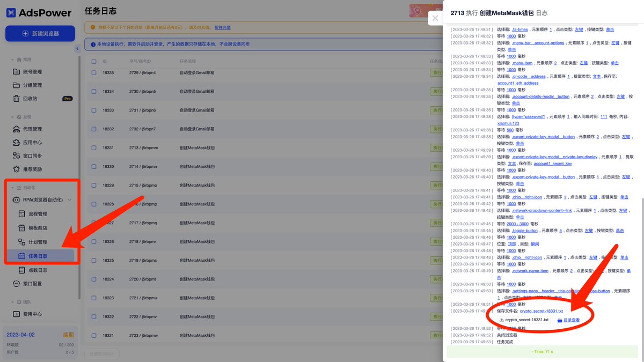644x362 pixels.
Task: Open the crypto_secret-18331.txt file link
Action: [x=541, y=311]
